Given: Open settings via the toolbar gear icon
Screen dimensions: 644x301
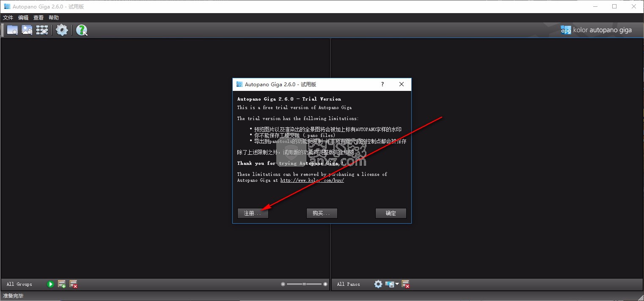Looking at the screenshot, I should (x=62, y=30).
